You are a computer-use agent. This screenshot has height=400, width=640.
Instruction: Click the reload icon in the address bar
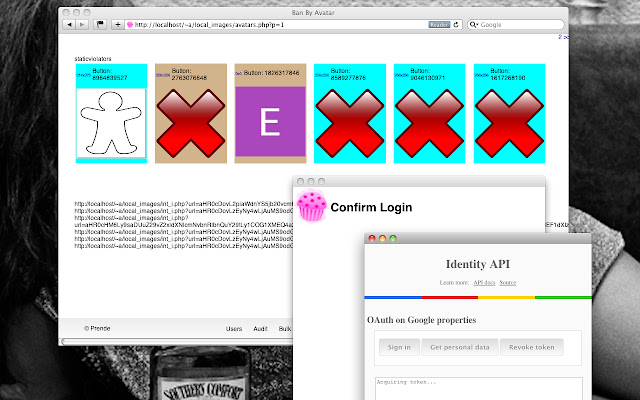point(456,23)
